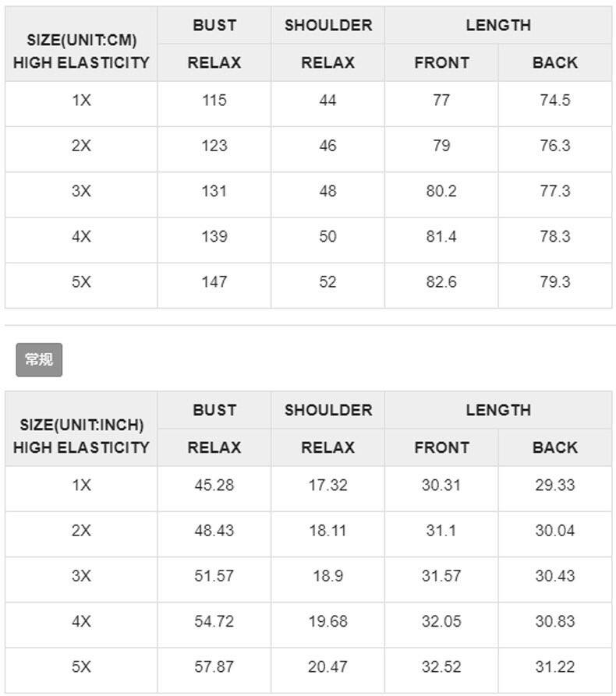Viewport: 616px width, 696px height.
Task: Select front length 80.2 for 3X
Action: click(x=441, y=191)
